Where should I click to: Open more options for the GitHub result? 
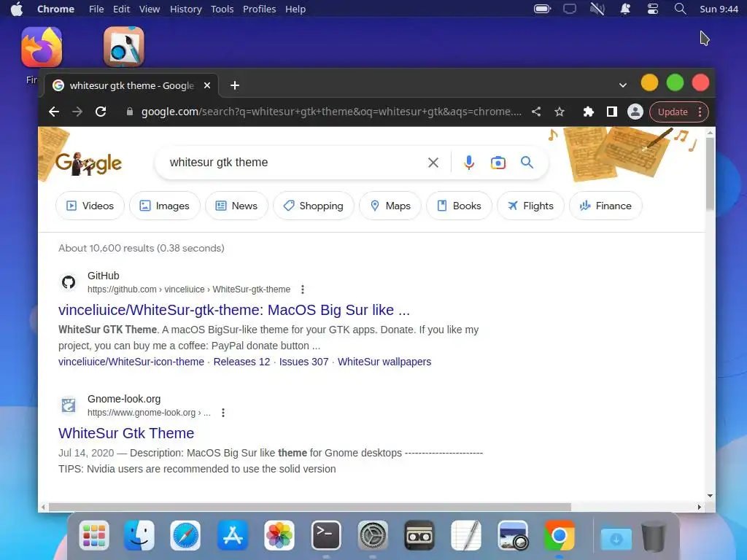(303, 289)
